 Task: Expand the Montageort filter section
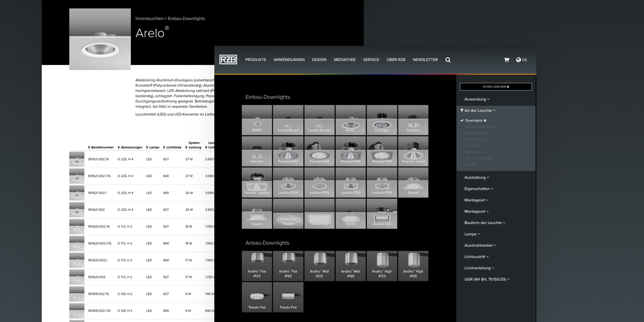(476, 211)
